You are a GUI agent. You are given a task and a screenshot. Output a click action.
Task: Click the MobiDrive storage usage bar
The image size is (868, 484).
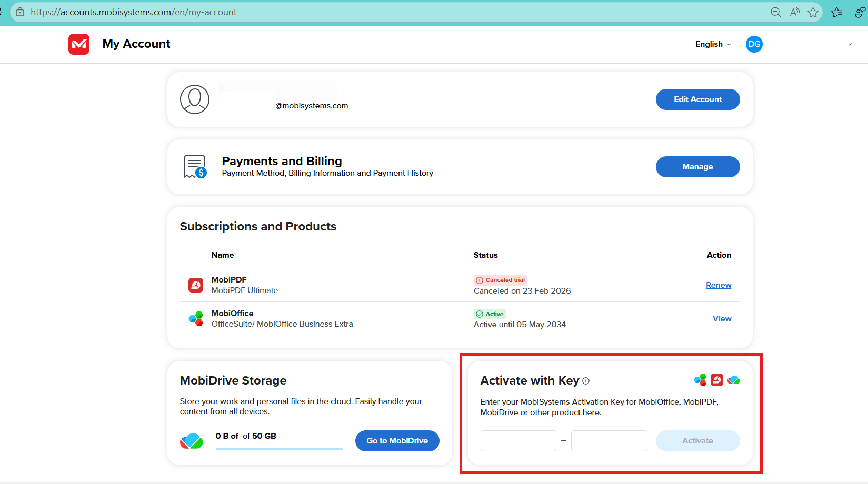[x=279, y=449]
